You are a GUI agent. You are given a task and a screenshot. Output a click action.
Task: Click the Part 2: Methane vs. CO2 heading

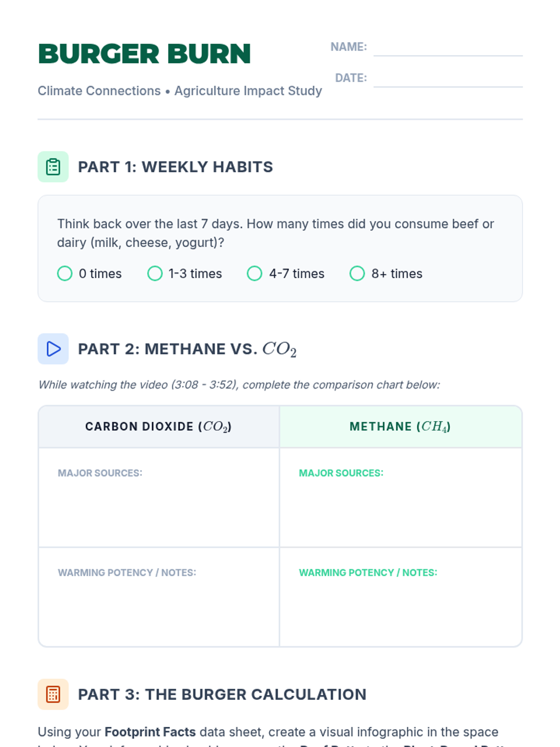pos(187,349)
